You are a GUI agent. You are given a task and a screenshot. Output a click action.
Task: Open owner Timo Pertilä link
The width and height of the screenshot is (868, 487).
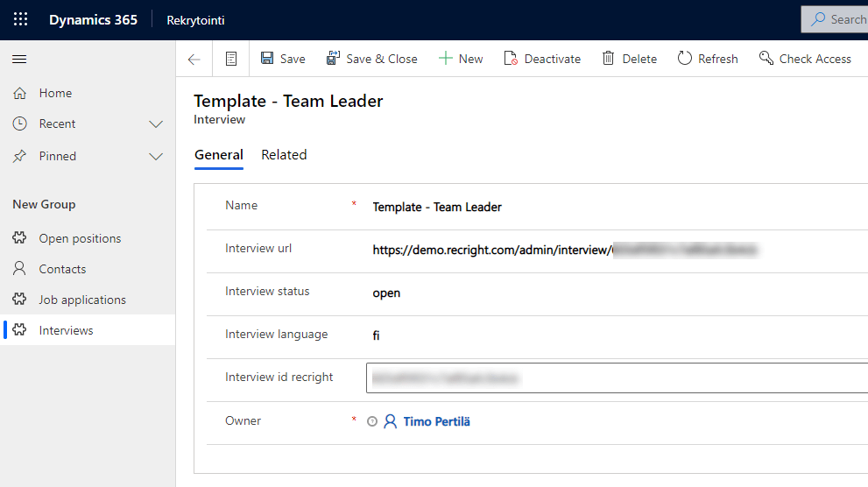tap(436, 421)
